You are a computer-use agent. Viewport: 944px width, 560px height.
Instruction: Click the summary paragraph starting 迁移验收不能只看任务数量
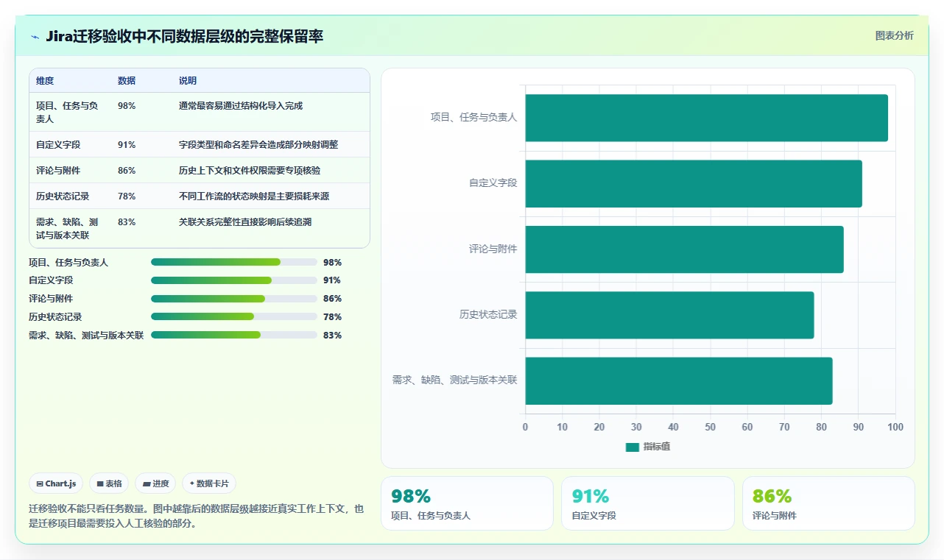pyautogui.click(x=197, y=517)
